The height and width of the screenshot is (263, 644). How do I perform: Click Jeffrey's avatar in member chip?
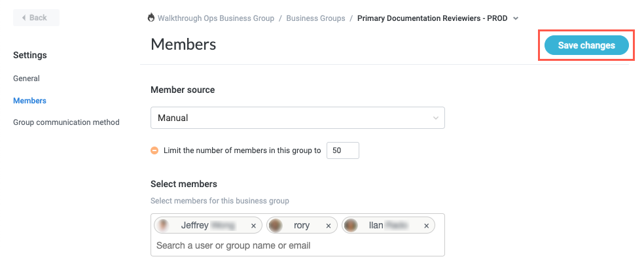[x=164, y=225]
